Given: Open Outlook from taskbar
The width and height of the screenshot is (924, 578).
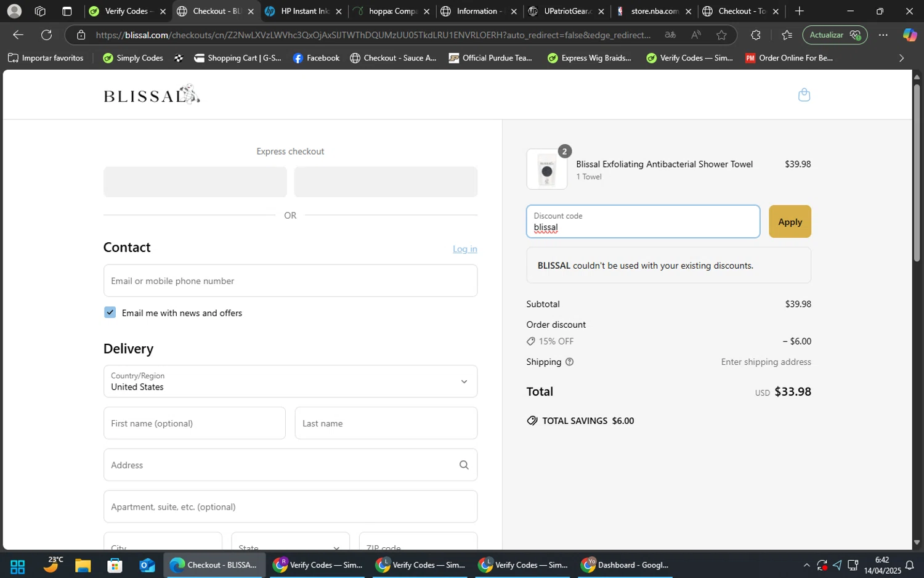Looking at the screenshot, I should pos(147,566).
